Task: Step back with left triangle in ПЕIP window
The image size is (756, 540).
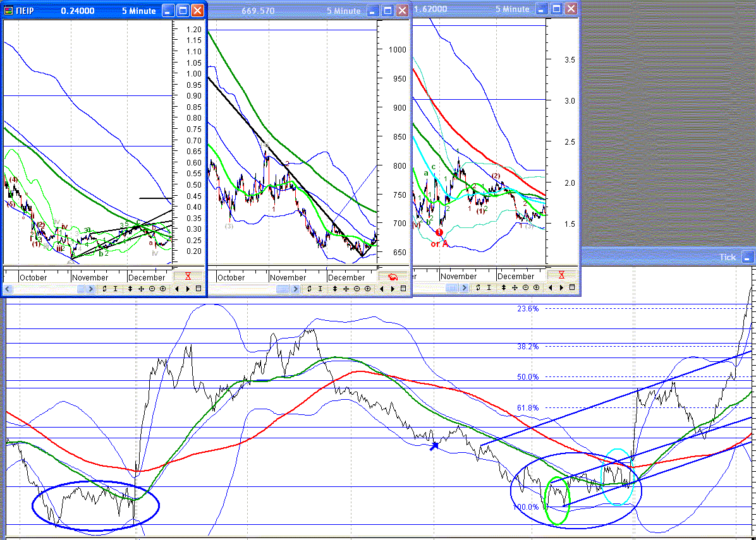Action: point(176,289)
